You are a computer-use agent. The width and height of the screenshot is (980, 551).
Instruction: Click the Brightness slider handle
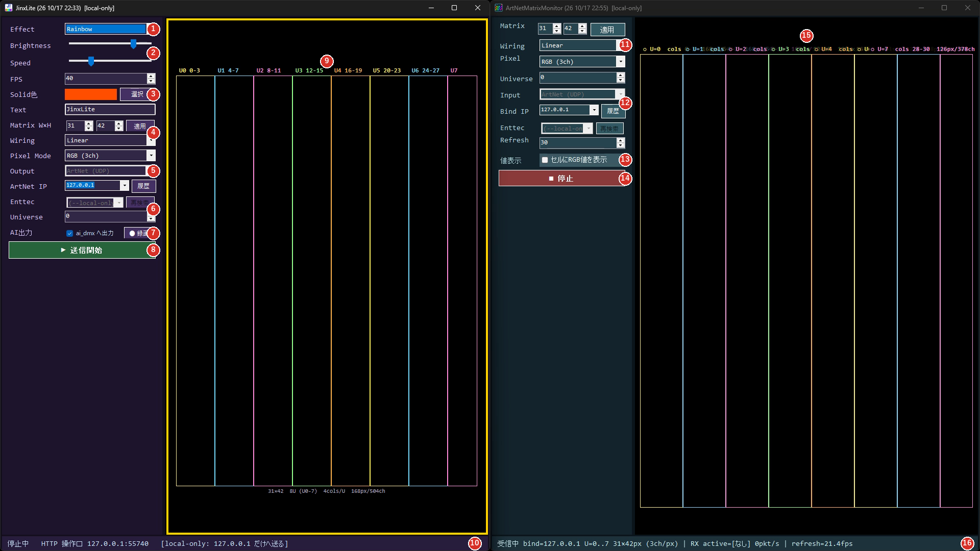(133, 44)
